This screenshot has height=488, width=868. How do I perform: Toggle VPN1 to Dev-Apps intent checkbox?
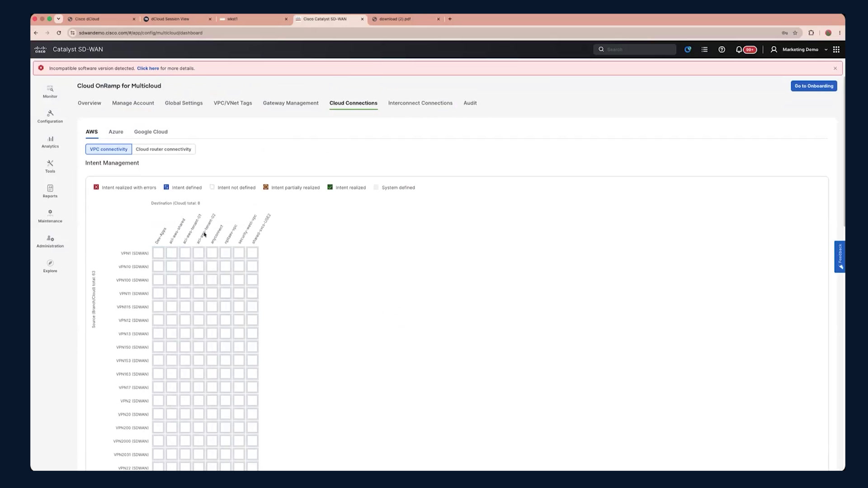[158, 253]
